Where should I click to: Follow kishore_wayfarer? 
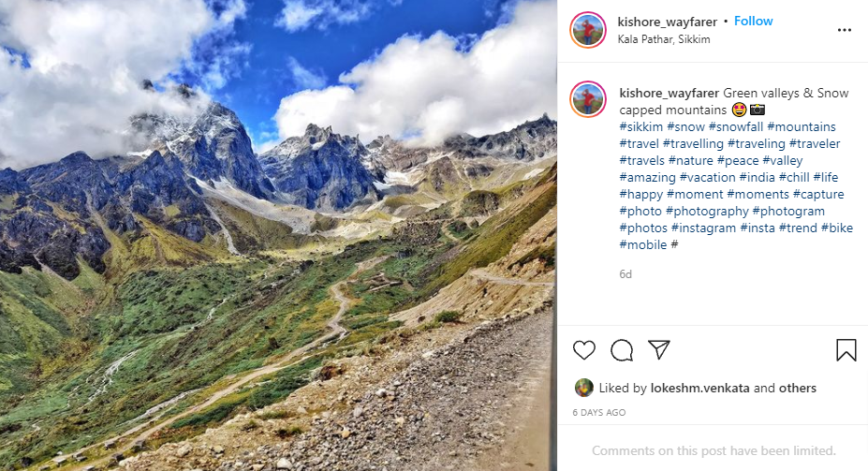[753, 21]
